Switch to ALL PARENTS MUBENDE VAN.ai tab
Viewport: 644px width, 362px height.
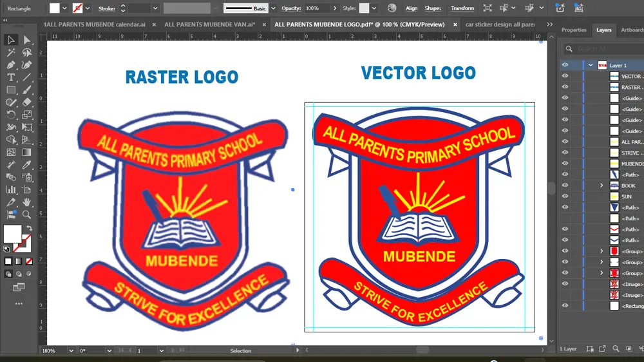209,24
